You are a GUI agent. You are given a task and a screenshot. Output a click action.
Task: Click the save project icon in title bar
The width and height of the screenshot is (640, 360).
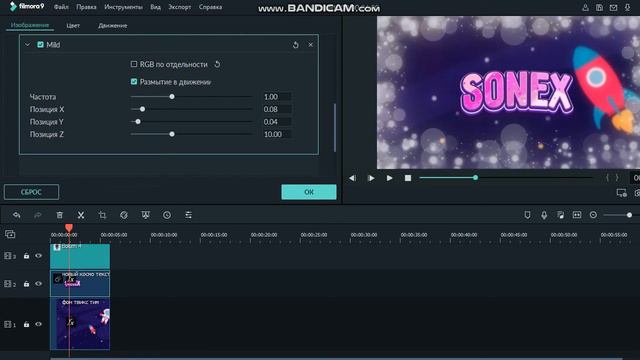[599, 7]
